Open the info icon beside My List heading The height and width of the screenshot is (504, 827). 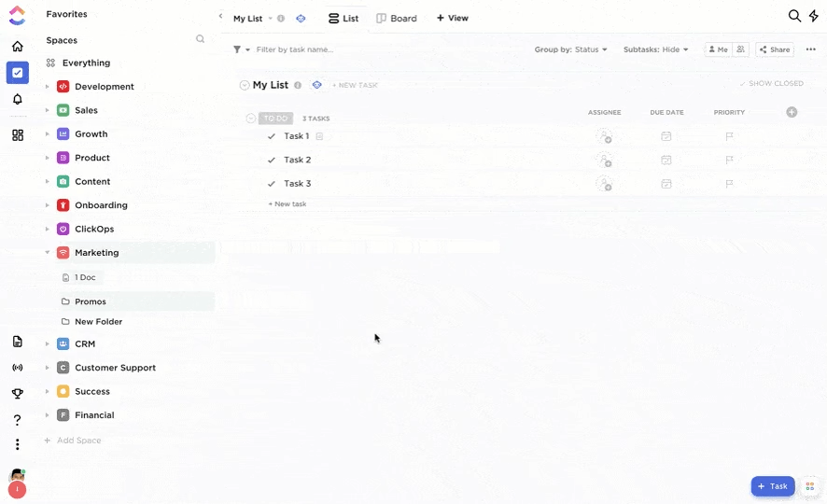pyautogui.click(x=298, y=86)
